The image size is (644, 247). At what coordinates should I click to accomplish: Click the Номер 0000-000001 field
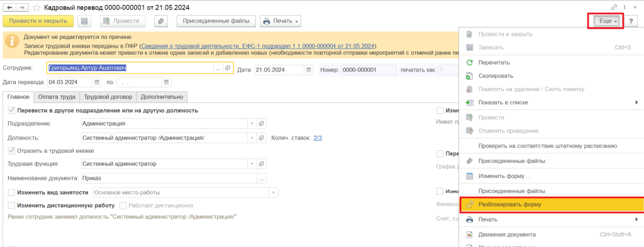(369, 70)
